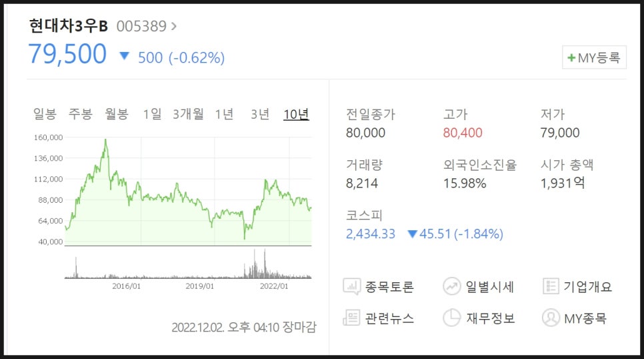The height and width of the screenshot is (359, 644).
Task: Click the green plus icon on MY등록
Action: pos(571,58)
